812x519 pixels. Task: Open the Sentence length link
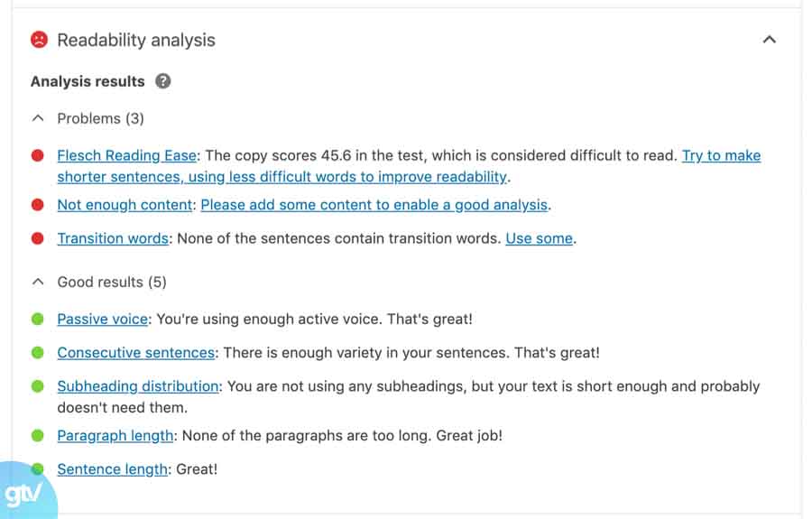(x=112, y=468)
